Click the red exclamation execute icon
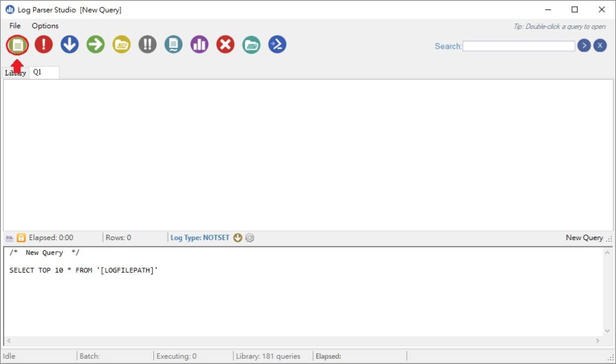The image size is (616, 364). click(43, 45)
